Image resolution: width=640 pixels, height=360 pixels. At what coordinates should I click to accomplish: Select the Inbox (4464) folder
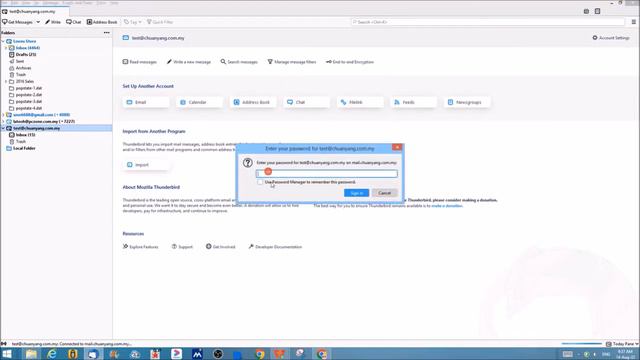click(x=28, y=48)
